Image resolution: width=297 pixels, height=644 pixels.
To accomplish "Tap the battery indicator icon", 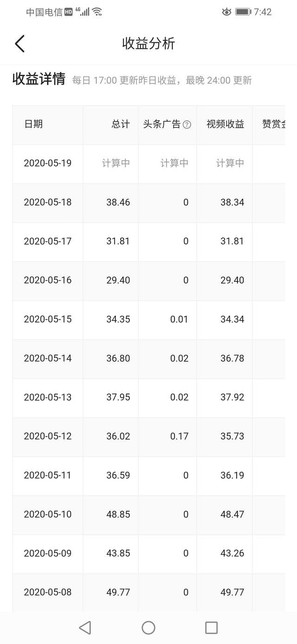I will click(x=243, y=12).
